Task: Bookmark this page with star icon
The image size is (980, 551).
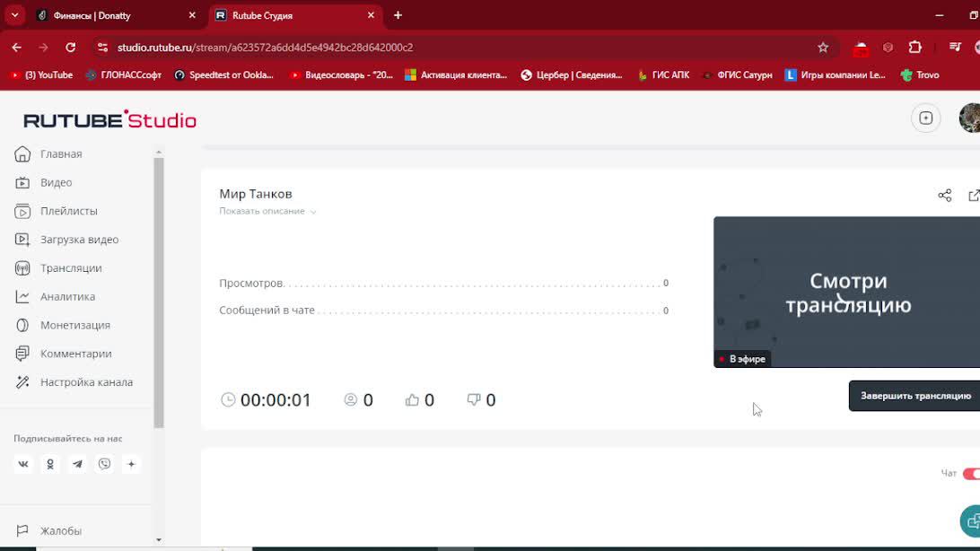Action: tap(823, 48)
